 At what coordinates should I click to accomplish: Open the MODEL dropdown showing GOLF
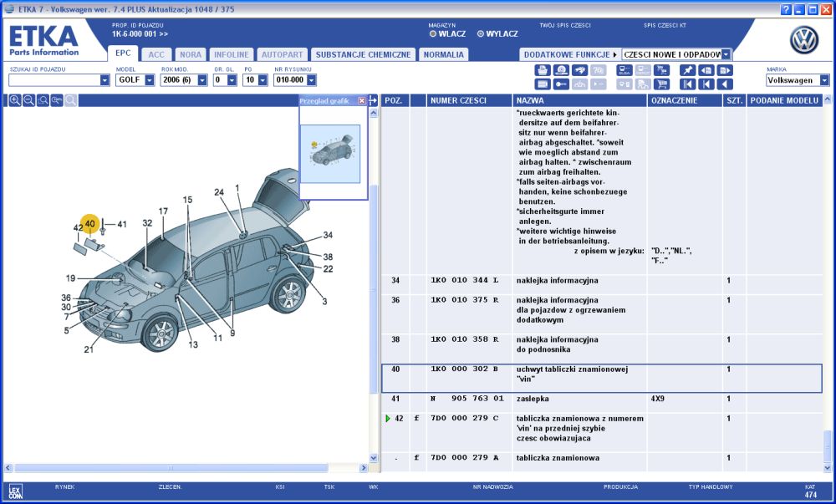click(150, 80)
